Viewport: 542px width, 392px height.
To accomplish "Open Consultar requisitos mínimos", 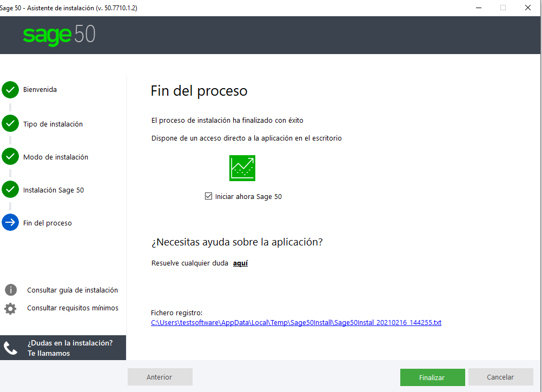I will [x=72, y=308].
